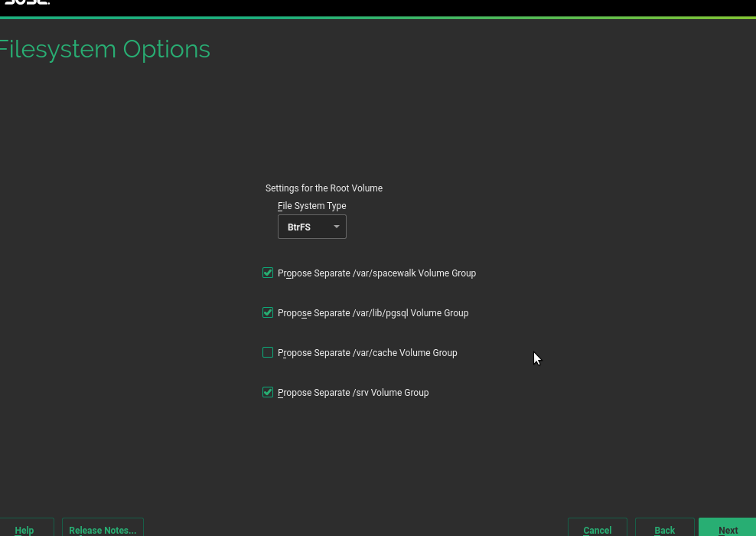Image resolution: width=756 pixels, height=536 pixels.
Task: Click the green header line below the logo
Action: click(x=378, y=17)
